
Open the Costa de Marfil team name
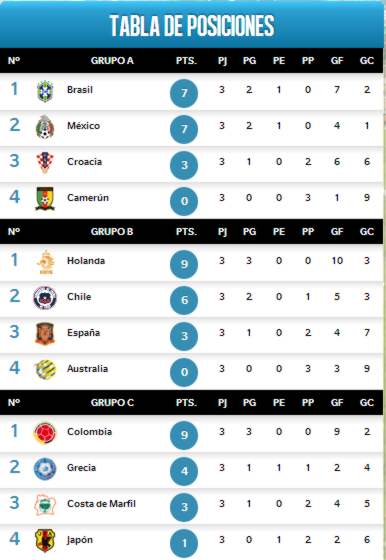tap(101, 504)
